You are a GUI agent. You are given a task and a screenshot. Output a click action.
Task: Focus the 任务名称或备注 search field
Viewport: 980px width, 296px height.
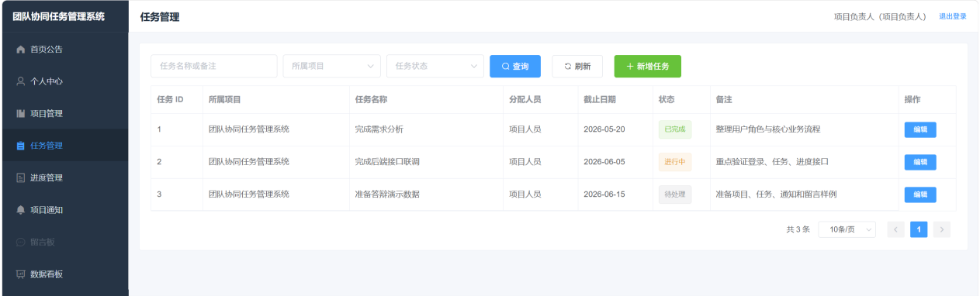point(213,67)
